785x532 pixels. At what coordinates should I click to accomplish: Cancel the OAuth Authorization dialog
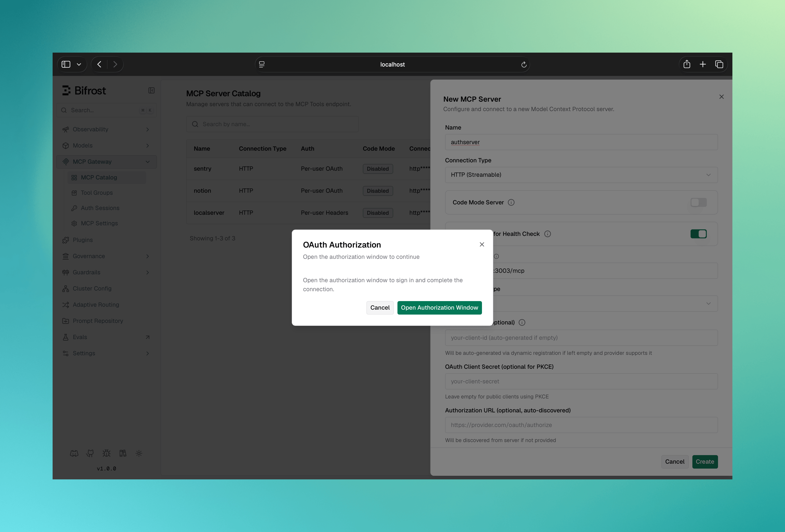[380, 308]
